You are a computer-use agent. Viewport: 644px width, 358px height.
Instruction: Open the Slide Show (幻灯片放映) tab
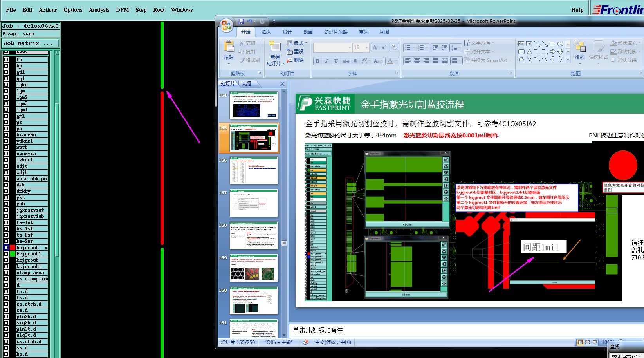[336, 32]
